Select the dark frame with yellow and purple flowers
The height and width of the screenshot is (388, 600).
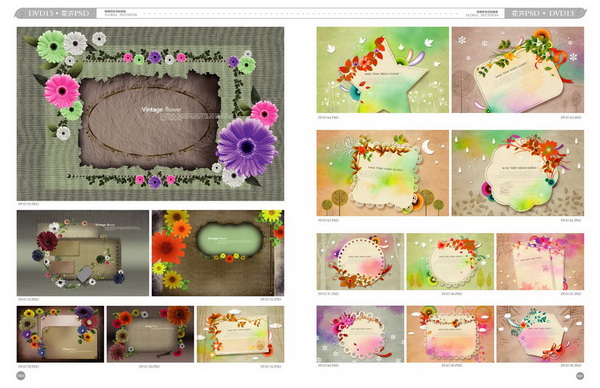click(x=60, y=334)
